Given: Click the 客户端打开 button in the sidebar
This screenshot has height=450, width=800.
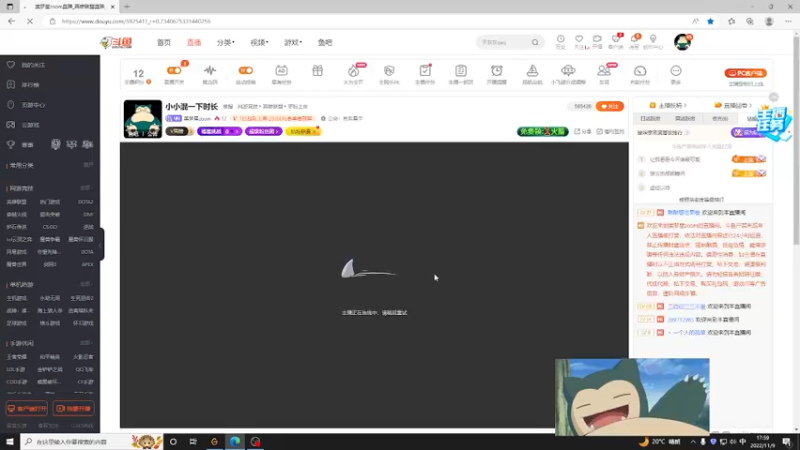Looking at the screenshot, I should 27,409.
